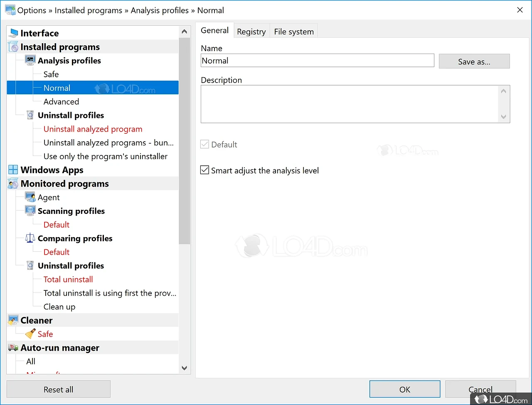Click the Auto-run manager truck icon
532x405 pixels.
click(x=13, y=348)
